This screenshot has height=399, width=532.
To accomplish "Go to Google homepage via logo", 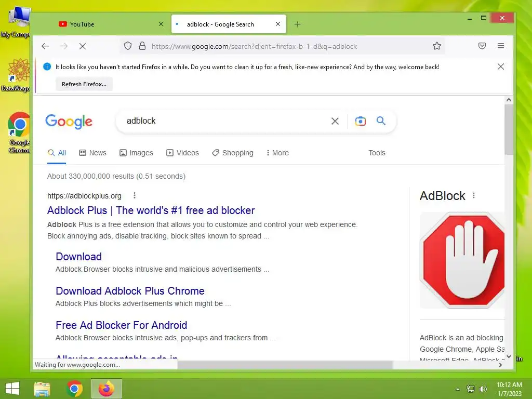I will pos(69,122).
